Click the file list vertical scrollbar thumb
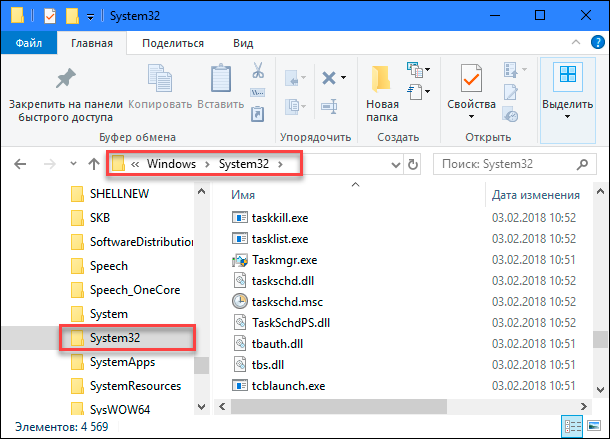Image resolution: width=610 pixels, height=439 pixels. click(x=600, y=339)
